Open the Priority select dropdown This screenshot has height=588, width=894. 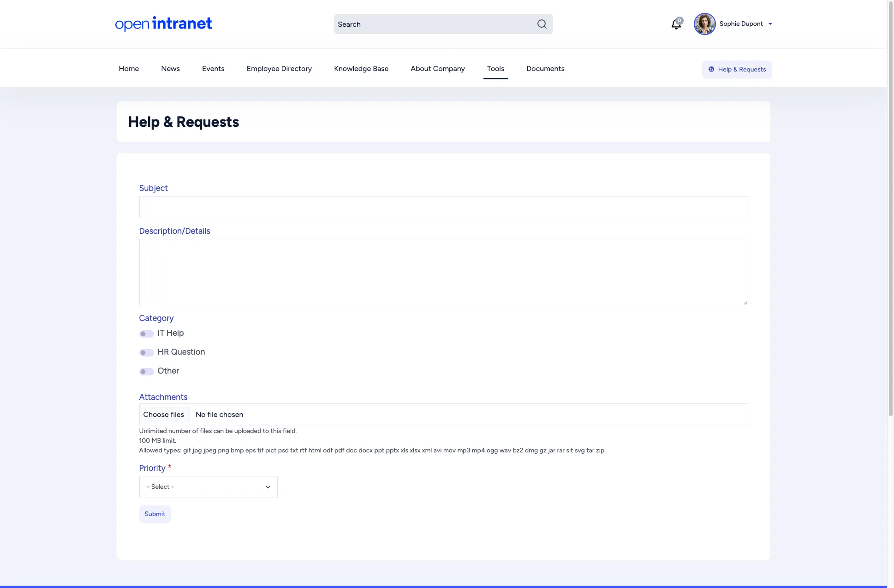coord(208,487)
